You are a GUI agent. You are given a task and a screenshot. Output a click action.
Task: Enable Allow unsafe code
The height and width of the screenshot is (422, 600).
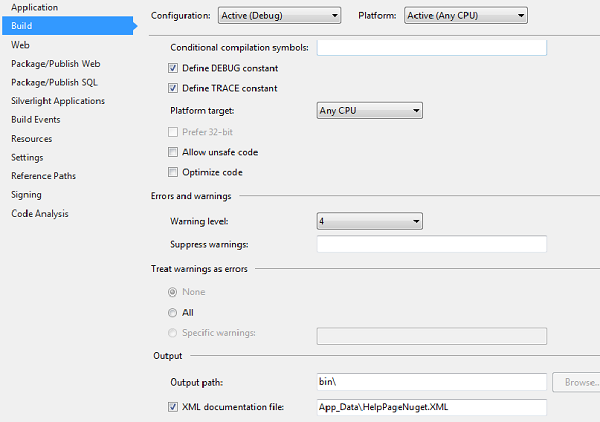tap(174, 152)
